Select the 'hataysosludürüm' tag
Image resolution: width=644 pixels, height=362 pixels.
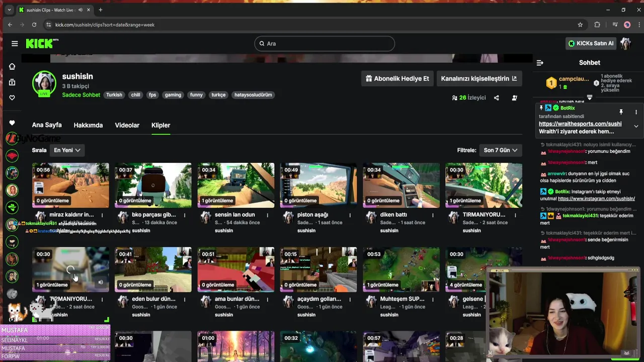(253, 95)
